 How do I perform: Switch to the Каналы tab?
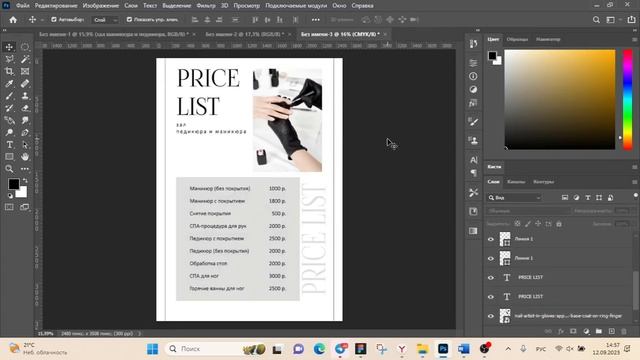(x=516, y=182)
